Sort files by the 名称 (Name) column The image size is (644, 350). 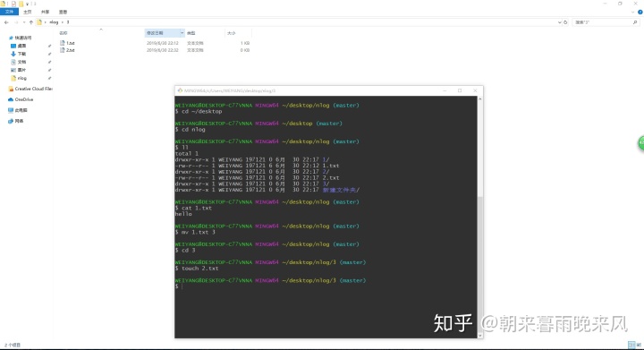click(x=64, y=33)
